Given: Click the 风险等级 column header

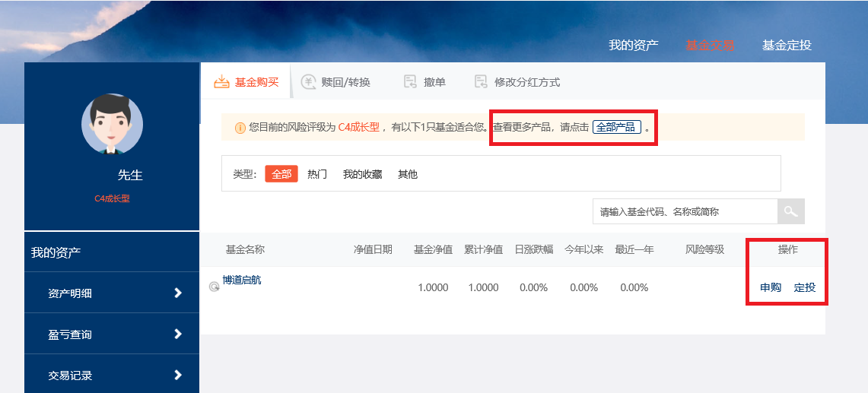Looking at the screenshot, I should [x=704, y=249].
